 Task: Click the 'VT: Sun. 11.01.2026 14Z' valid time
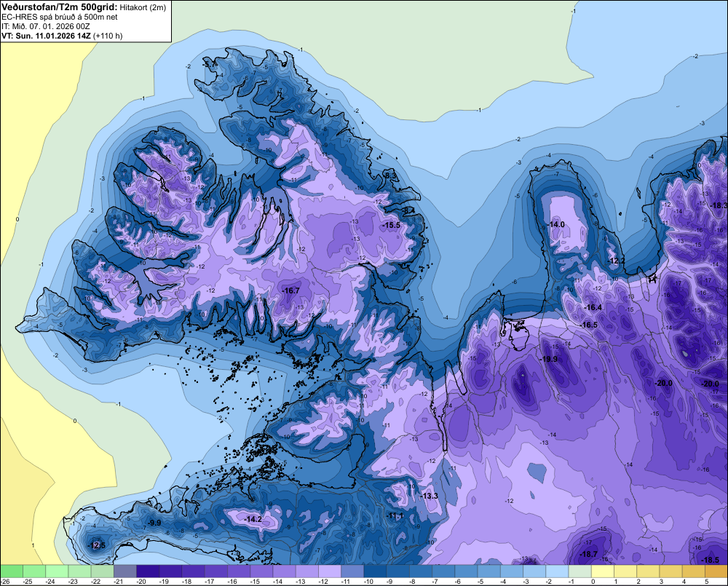pos(47,36)
